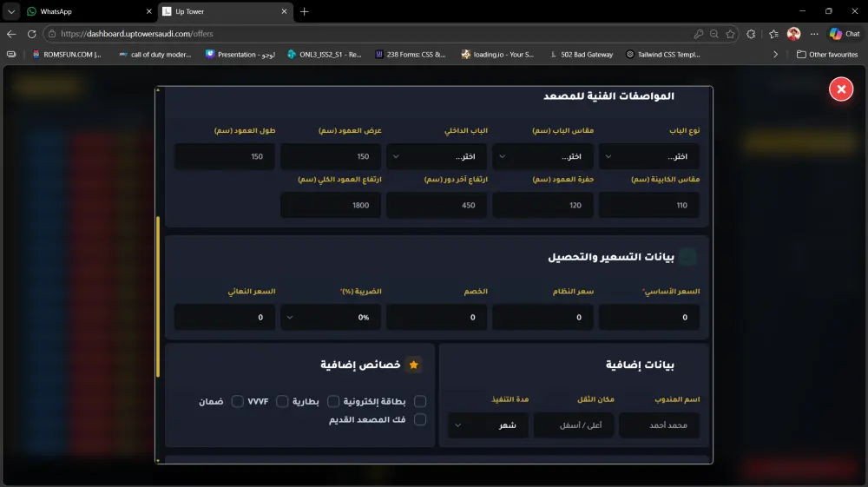Check the بطارية checkbox
The width and height of the screenshot is (868, 487).
coord(333,401)
